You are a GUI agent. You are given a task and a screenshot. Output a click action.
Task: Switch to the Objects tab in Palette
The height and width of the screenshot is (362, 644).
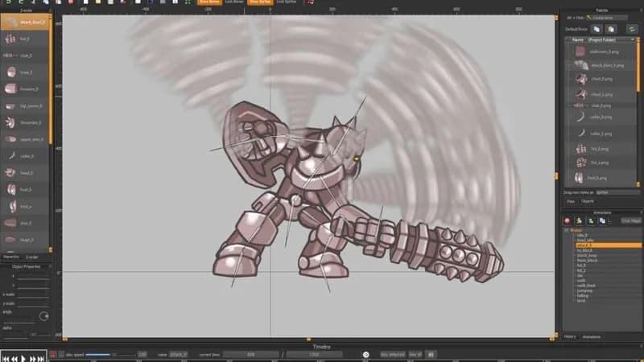(x=588, y=202)
